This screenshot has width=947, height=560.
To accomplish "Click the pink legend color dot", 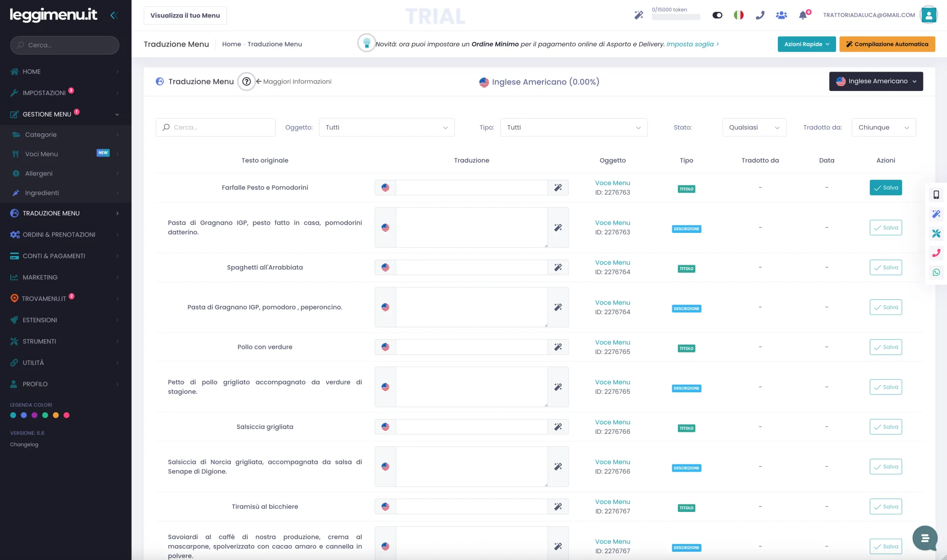I will click(x=67, y=415).
